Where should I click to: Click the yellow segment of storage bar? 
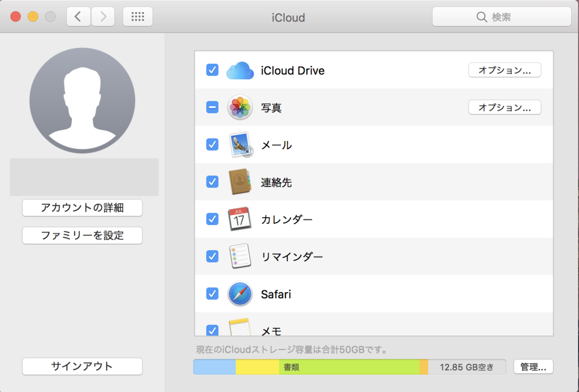[257, 367]
